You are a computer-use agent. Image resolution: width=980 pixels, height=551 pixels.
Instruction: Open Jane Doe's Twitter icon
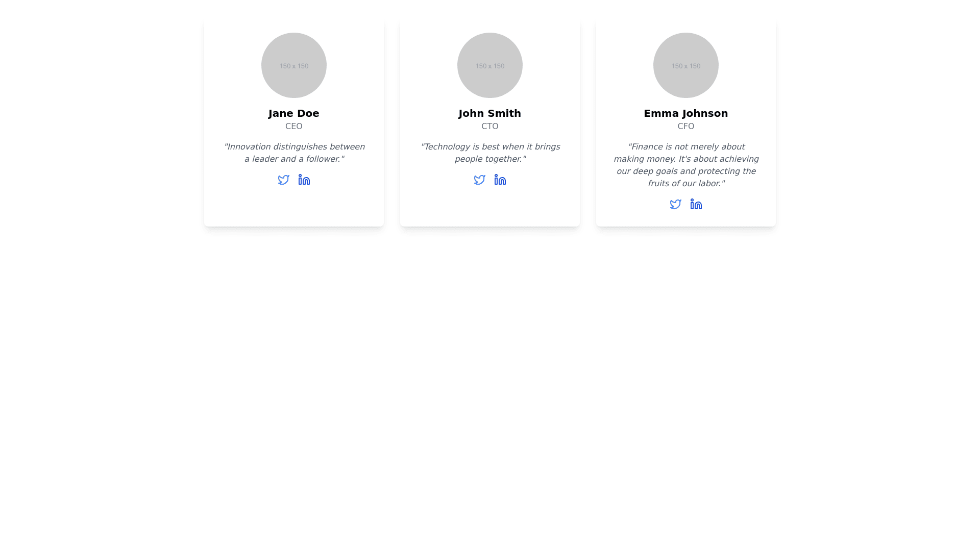(x=283, y=180)
